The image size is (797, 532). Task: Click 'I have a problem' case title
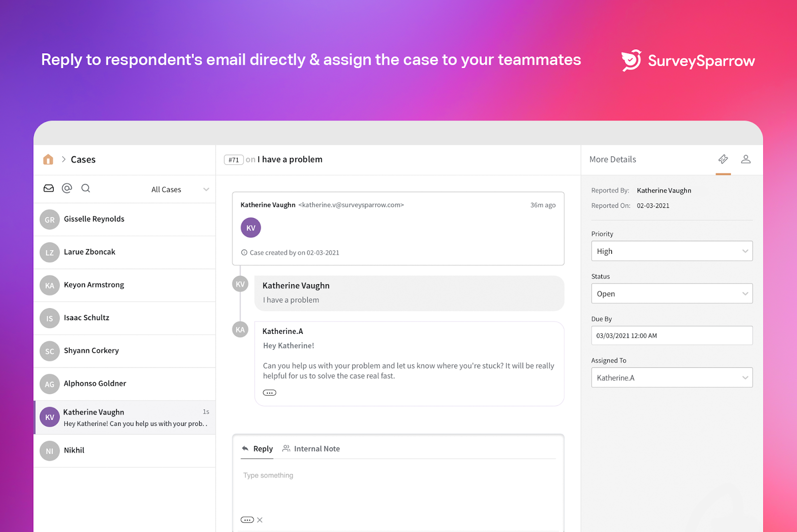(290, 159)
